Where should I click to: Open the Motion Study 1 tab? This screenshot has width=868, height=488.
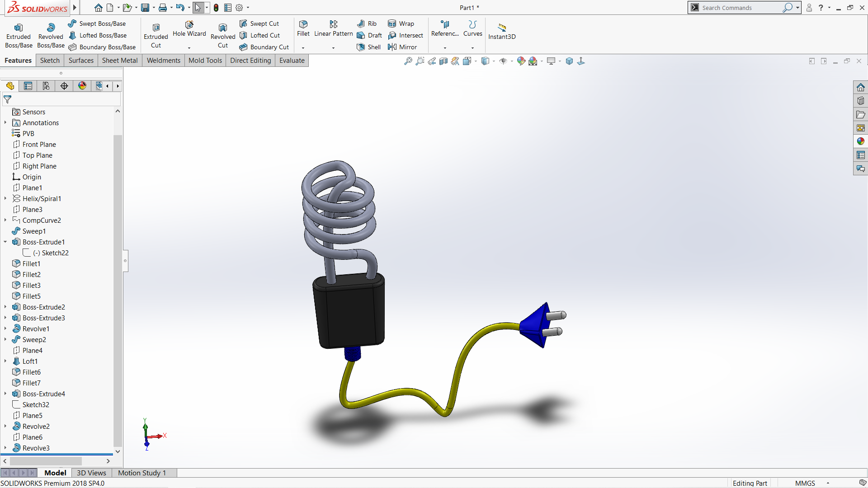(142, 473)
